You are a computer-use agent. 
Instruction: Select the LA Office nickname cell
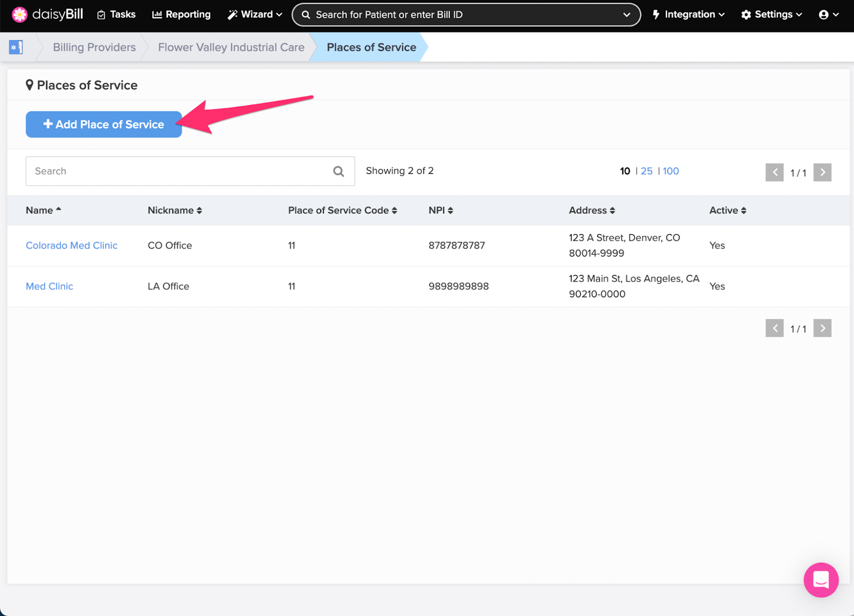pyautogui.click(x=168, y=286)
